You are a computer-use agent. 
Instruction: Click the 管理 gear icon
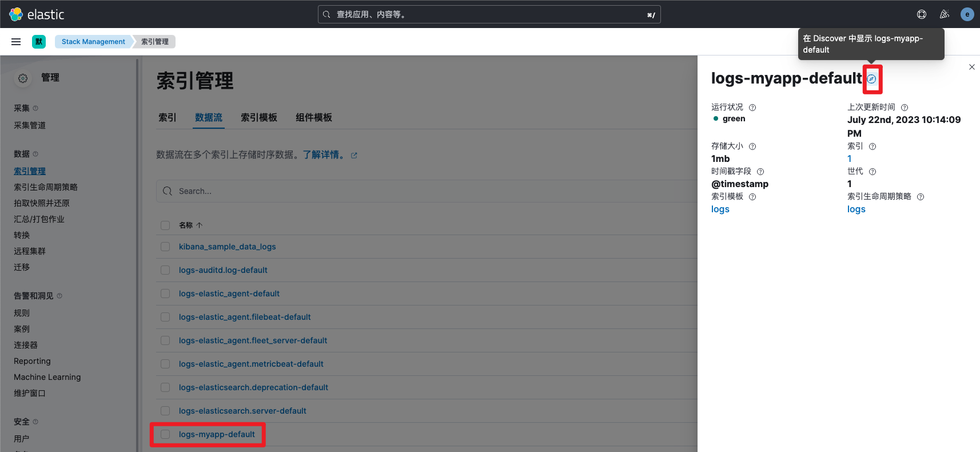tap(23, 78)
